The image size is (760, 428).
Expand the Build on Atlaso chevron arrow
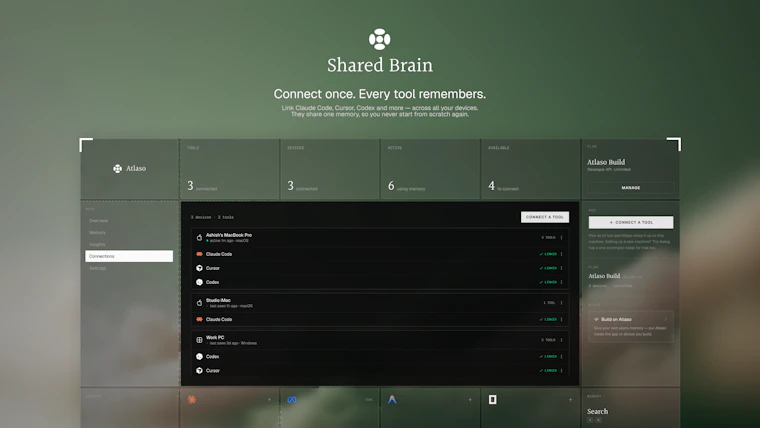coord(665,319)
